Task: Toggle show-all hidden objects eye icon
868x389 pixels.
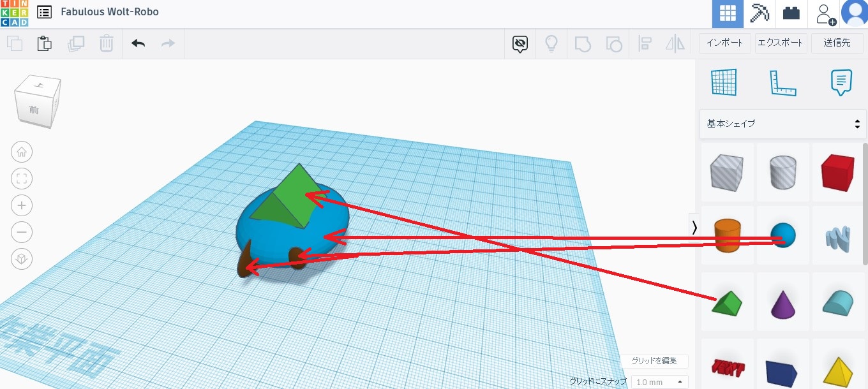Action: point(520,43)
